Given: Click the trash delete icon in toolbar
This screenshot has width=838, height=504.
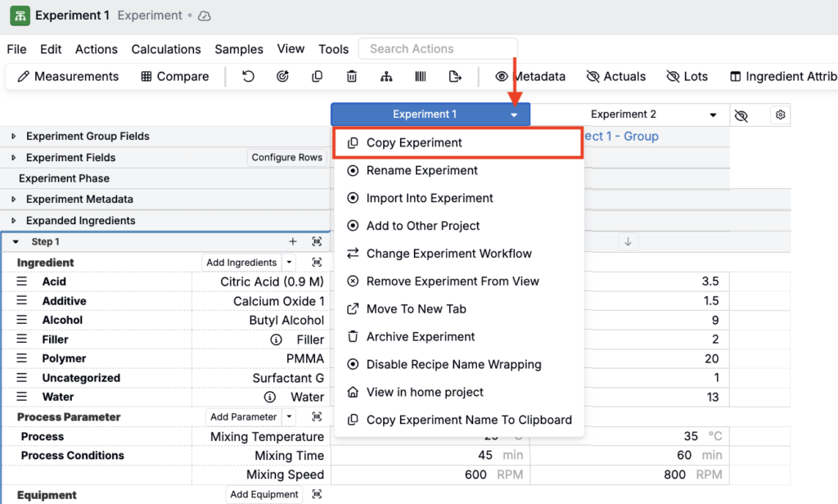Looking at the screenshot, I should (352, 76).
